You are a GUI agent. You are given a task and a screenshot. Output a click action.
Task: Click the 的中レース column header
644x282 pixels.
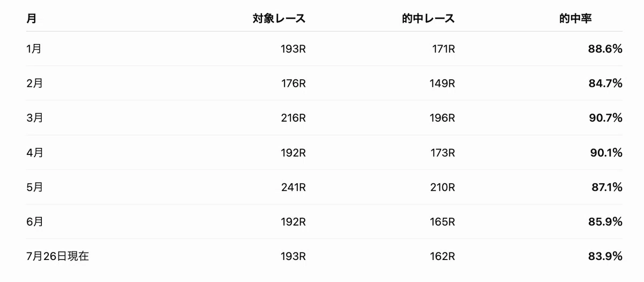pos(428,18)
